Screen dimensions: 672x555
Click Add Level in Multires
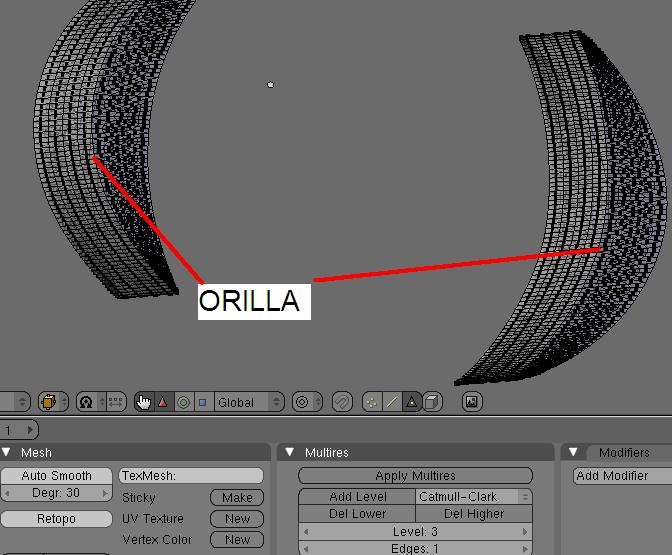[x=357, y=497]
